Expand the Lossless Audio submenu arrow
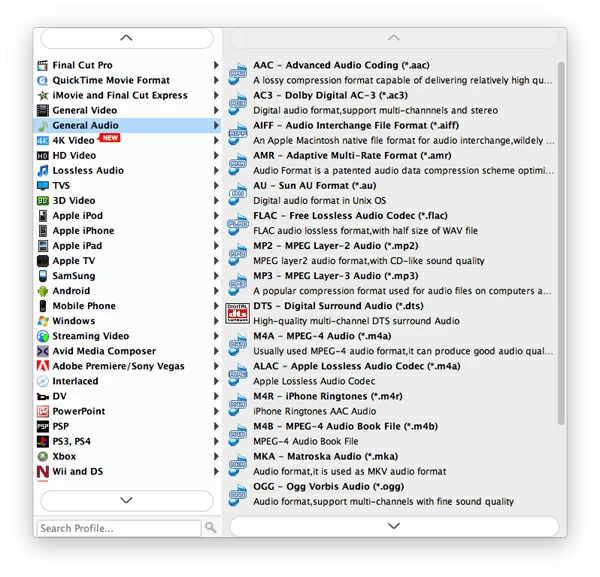 216,171
